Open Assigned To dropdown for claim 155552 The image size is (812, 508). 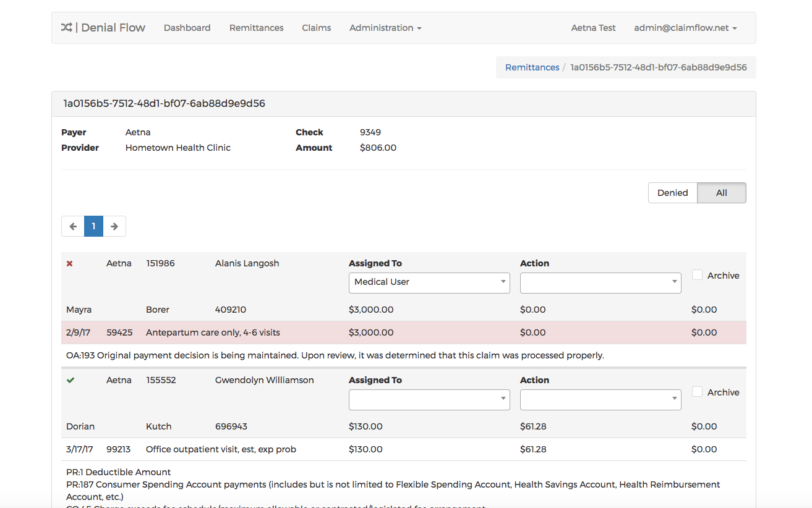coord(429,399)
